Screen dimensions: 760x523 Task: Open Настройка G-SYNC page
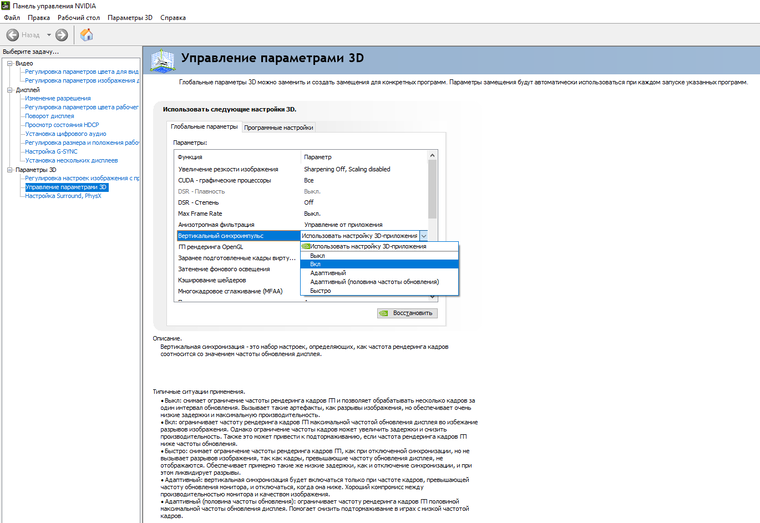pyautogui.click(x=51, y=152)
